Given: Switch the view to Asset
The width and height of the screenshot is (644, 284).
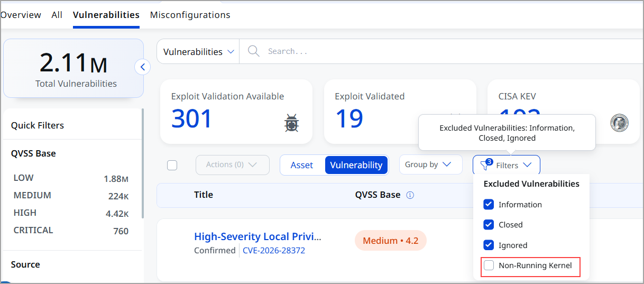Looking at the screenshot, I should coord(302,165).
